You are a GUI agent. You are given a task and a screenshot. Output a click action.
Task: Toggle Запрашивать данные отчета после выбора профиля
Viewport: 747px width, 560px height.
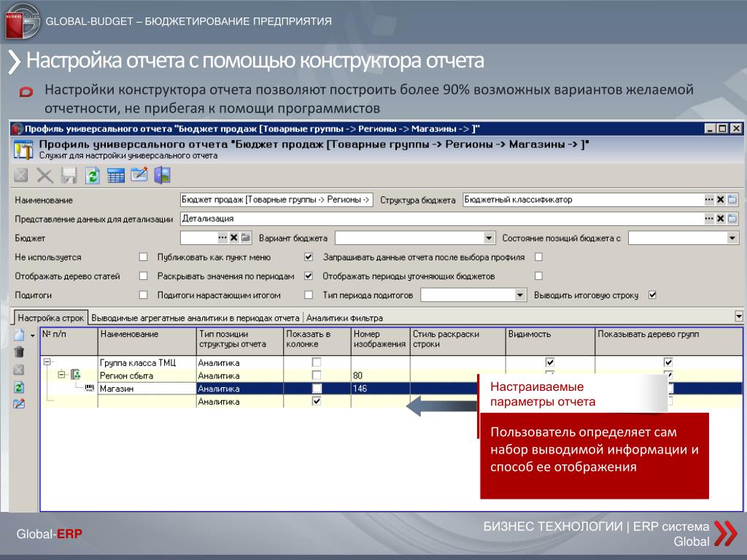[x=538, y=257]
